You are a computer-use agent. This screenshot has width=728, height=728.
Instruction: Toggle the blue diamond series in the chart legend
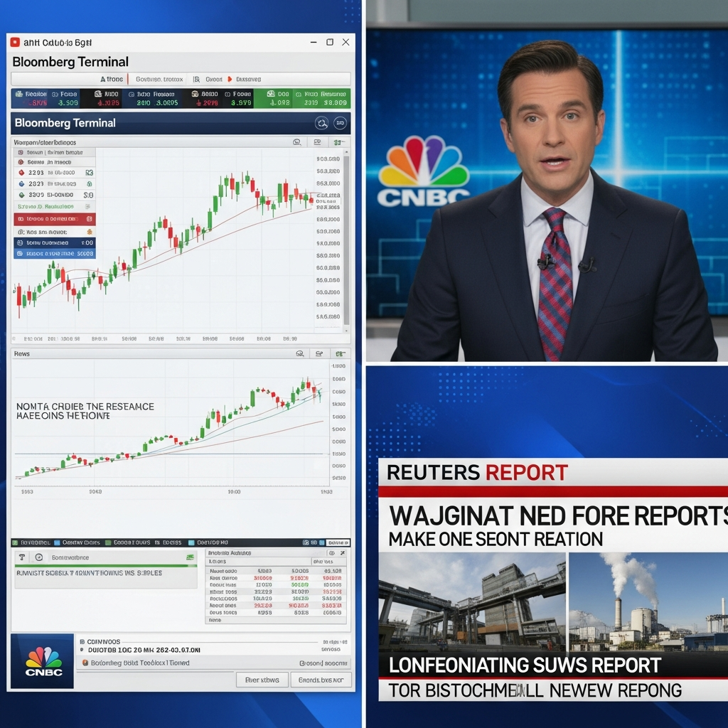click(21, 183)
